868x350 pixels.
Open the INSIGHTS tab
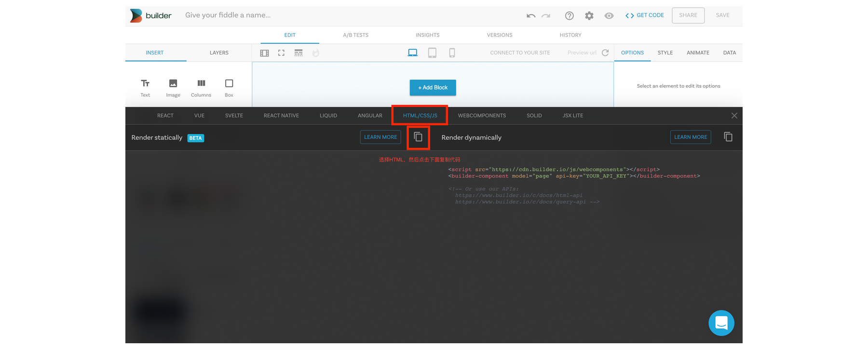(x=428, y=35)
